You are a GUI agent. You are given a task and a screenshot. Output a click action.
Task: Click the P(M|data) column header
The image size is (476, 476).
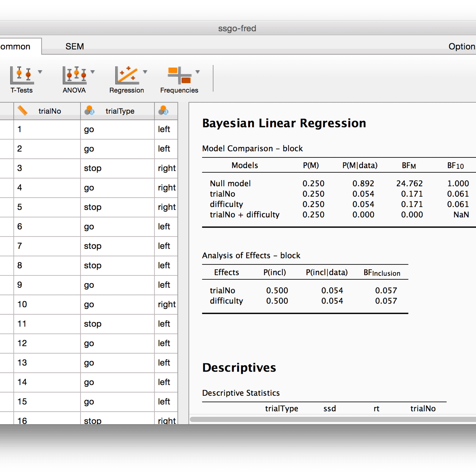(x=360, y=165)
